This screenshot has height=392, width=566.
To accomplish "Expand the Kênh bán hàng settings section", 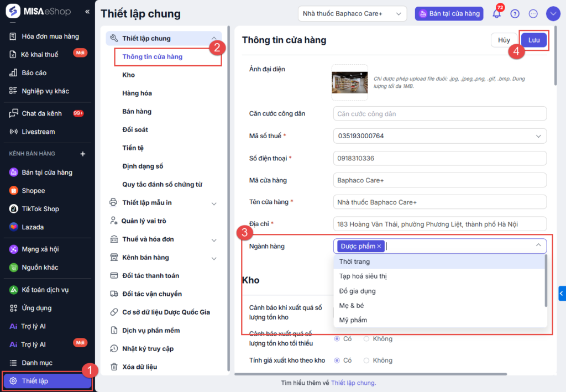I will [214, 258].
